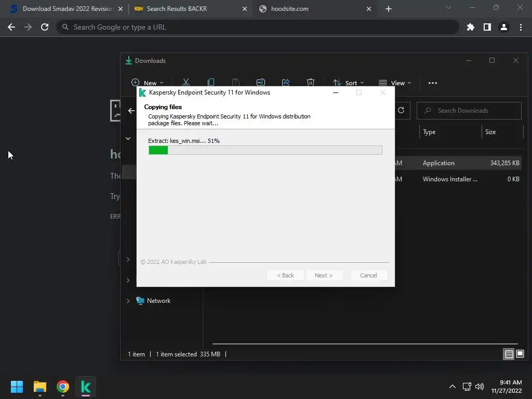Click the Share icon in Downloads toolbar
This screenshot has height=399, width=532.
point(286,83)
